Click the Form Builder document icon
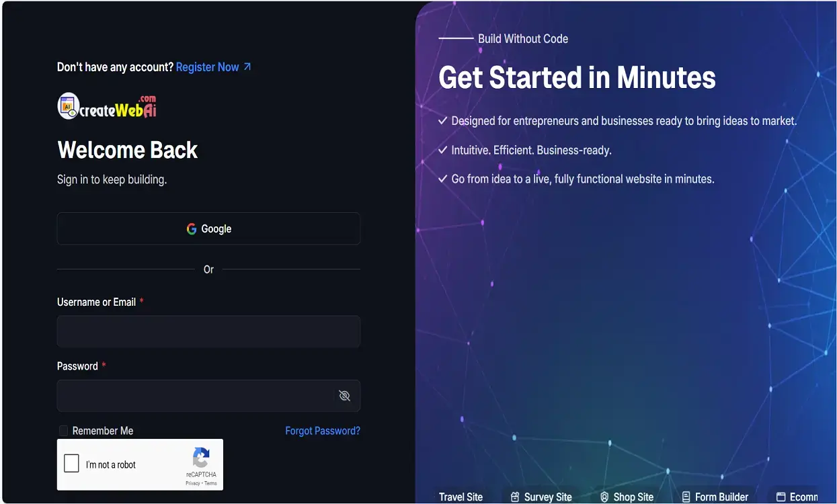Image resolution: width=837 pixels, height=504 pixels. (686, 497)
